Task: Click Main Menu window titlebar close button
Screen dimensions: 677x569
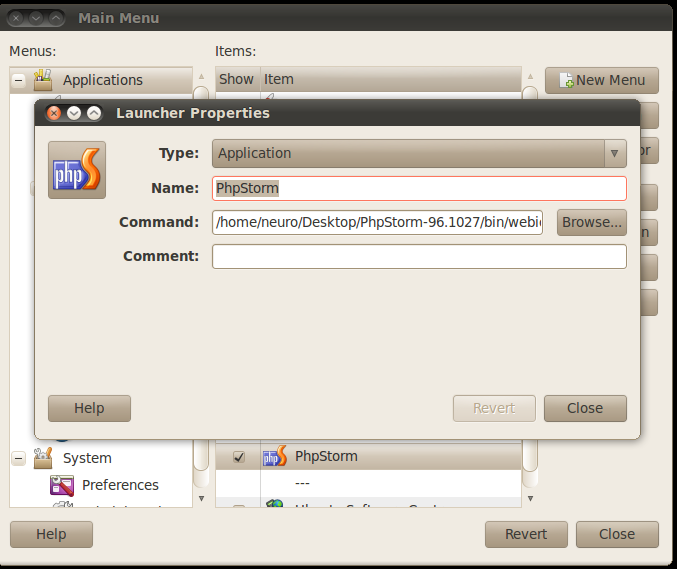Action: [16, 18]
